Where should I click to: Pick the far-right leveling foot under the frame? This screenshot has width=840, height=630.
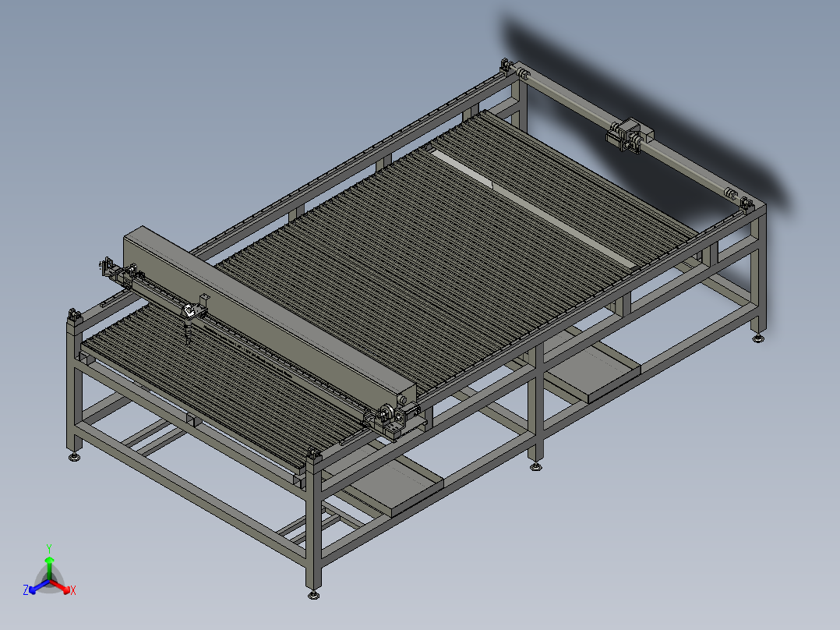(757, 338)
